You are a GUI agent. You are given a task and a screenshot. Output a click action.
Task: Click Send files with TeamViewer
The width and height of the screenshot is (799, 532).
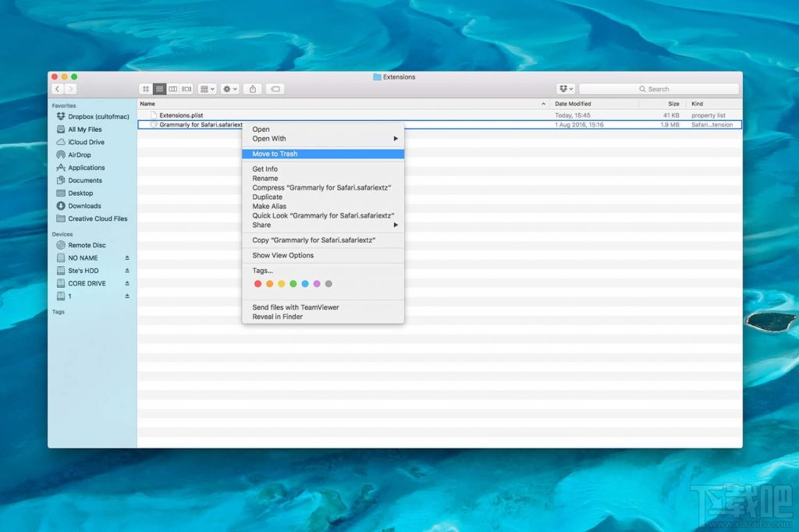pyautogui.click(x=295, y=307)
